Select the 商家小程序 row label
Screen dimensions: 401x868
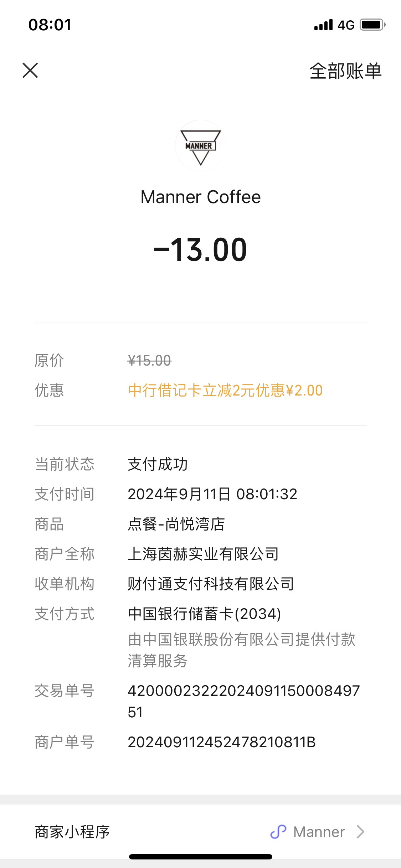pos(72,832)
